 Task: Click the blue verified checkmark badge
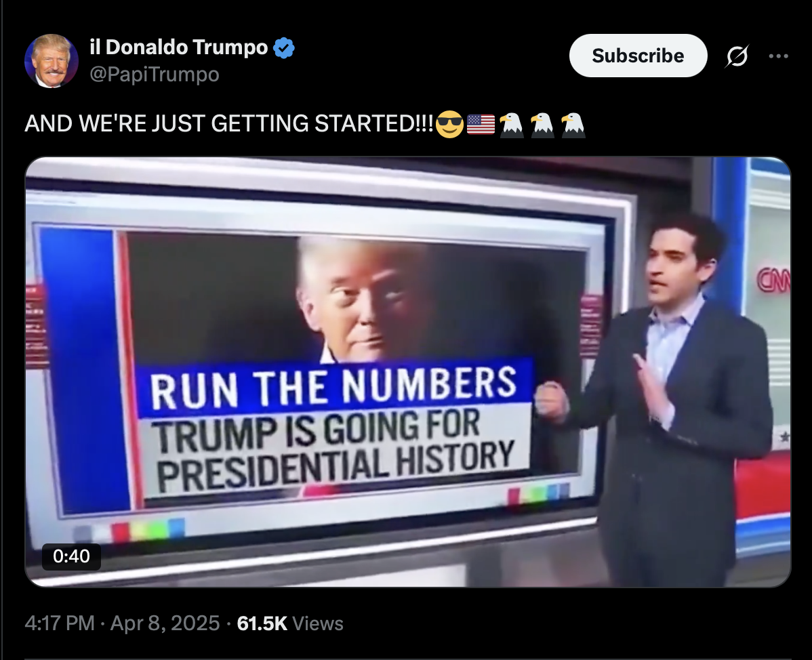tap(284, 47)
